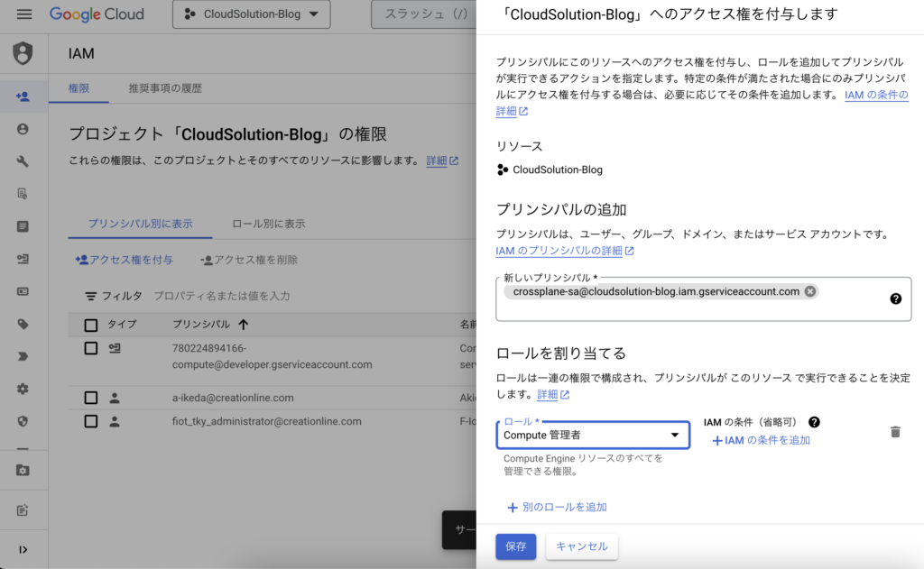Viewport: 924px width, 569px height.
Task: Open the release notes sidebar icon
Action: pyautogui.click(x=23, y=510)
